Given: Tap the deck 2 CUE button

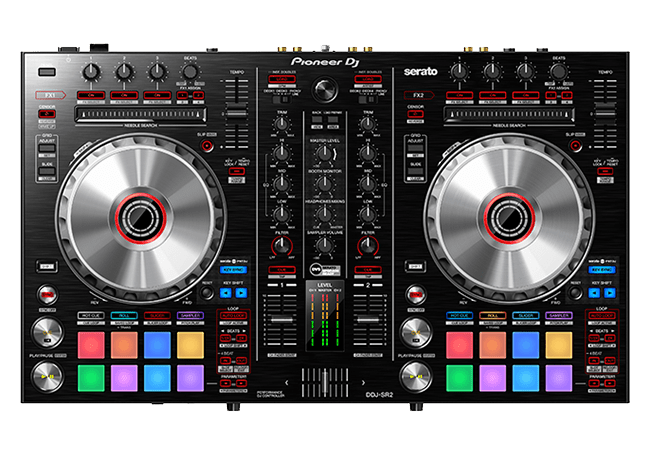Looking at the screenshot, I should click(x=415, y=333).
